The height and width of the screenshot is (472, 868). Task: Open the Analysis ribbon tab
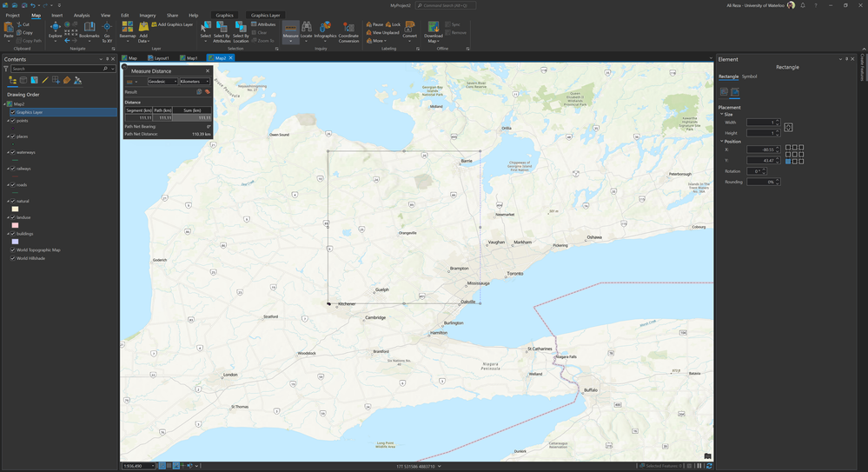coord(82,15)
